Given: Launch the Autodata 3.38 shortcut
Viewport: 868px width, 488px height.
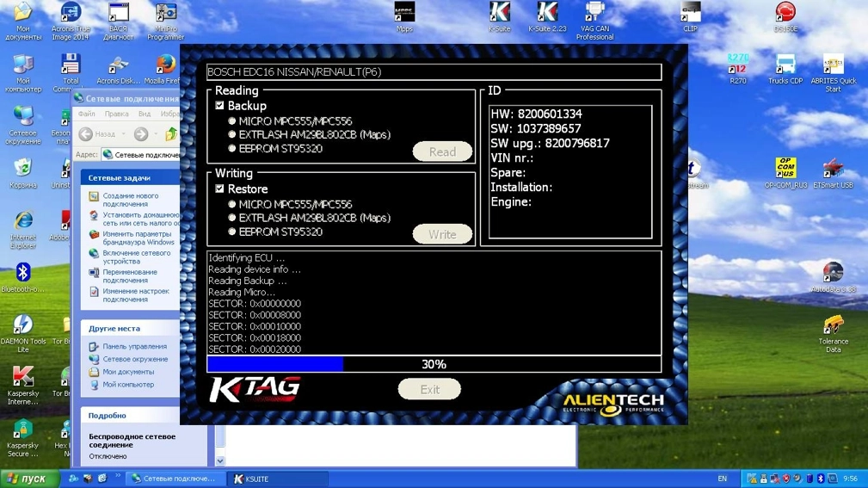Looking at the screenshot, I should point(833,277).
